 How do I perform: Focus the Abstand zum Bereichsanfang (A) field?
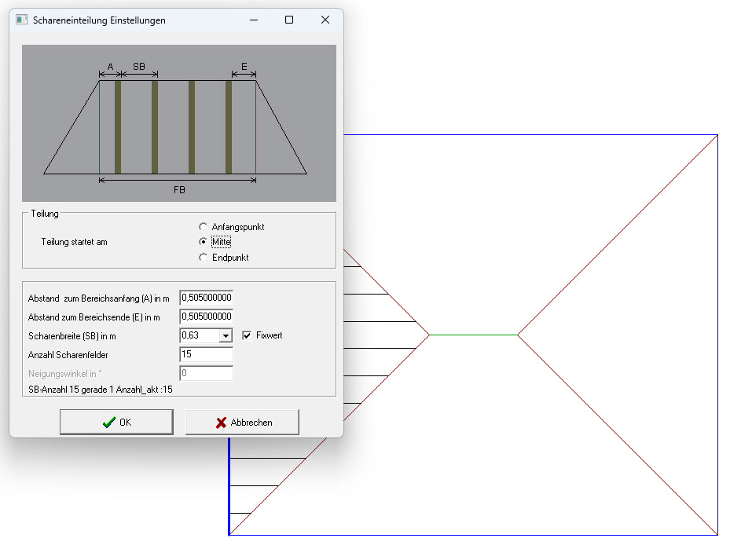[207, 298]
